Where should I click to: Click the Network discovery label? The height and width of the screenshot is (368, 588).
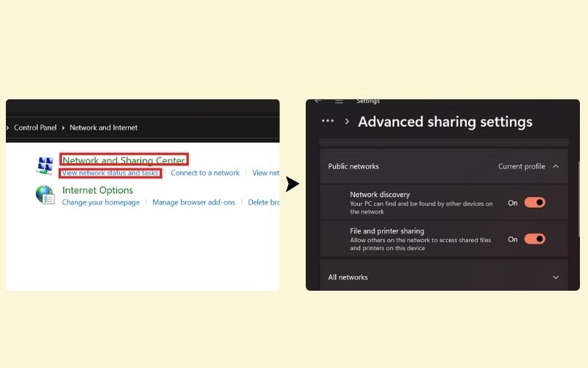coord(380,194)
